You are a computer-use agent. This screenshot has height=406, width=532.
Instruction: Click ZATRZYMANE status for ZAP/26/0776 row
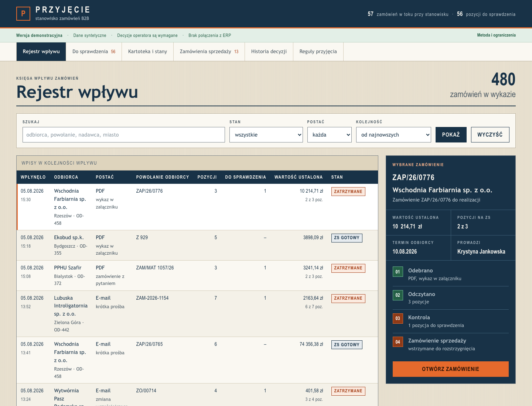coord(348,192)
